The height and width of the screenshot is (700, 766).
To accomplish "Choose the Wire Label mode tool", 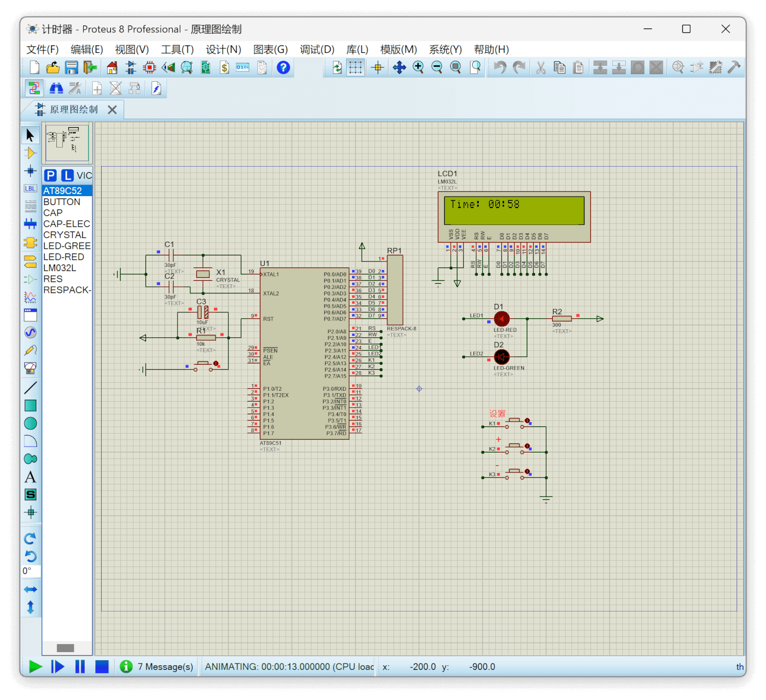I will 30,189.
